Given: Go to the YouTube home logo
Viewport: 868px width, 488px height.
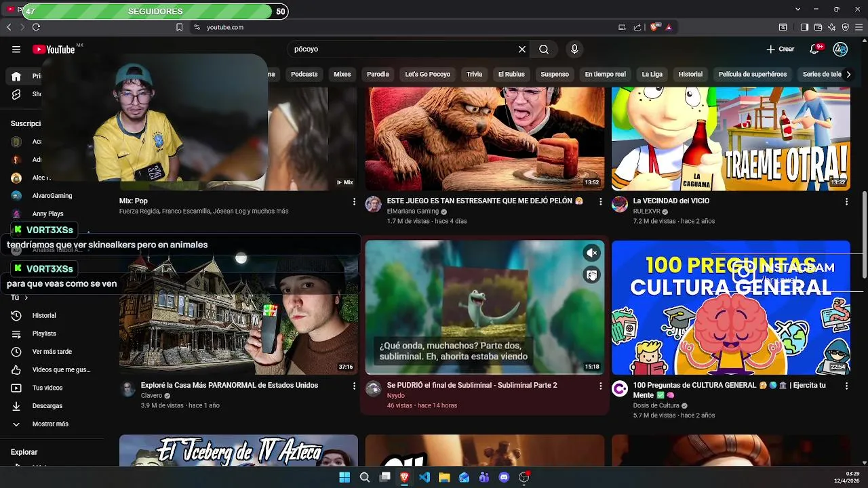Looking at the screenshot, I should [x=54, y=49].
